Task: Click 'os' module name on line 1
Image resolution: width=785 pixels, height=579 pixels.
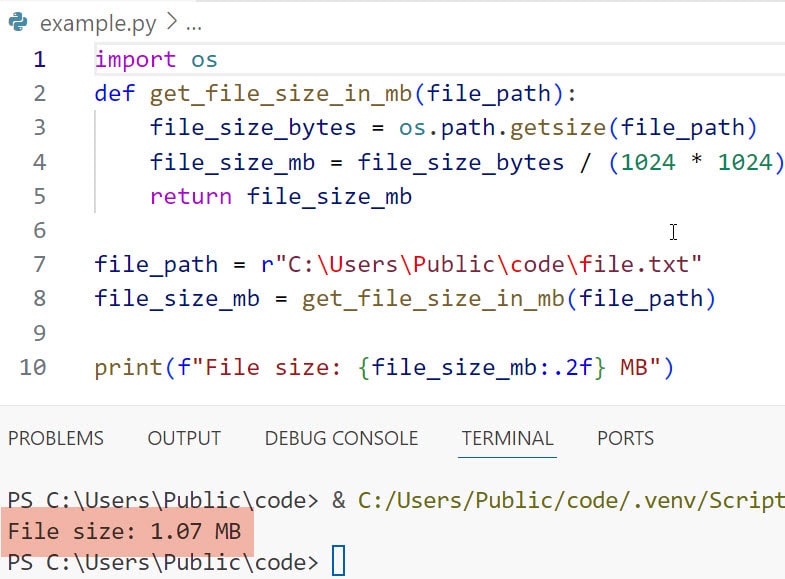Action: coord(204,61)
